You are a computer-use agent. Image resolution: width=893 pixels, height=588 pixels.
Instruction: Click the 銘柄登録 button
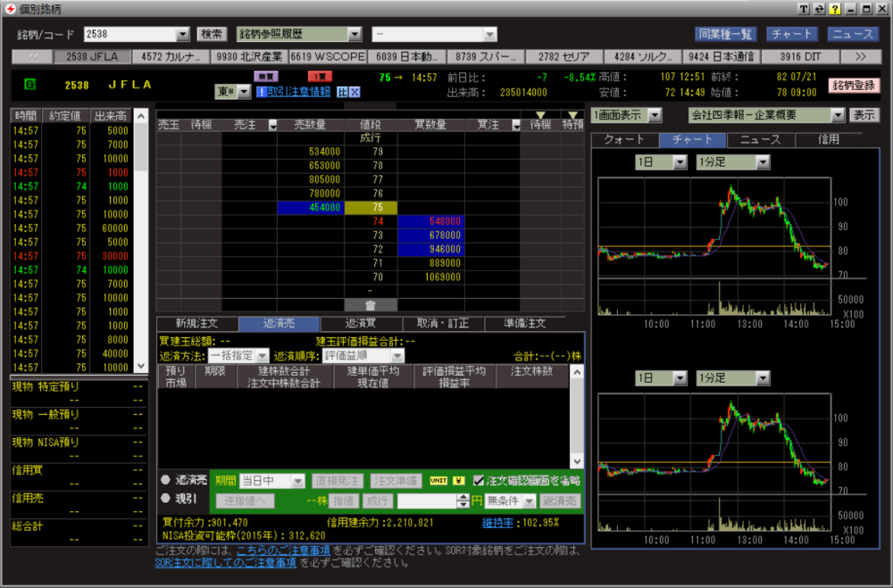[855, 85]
